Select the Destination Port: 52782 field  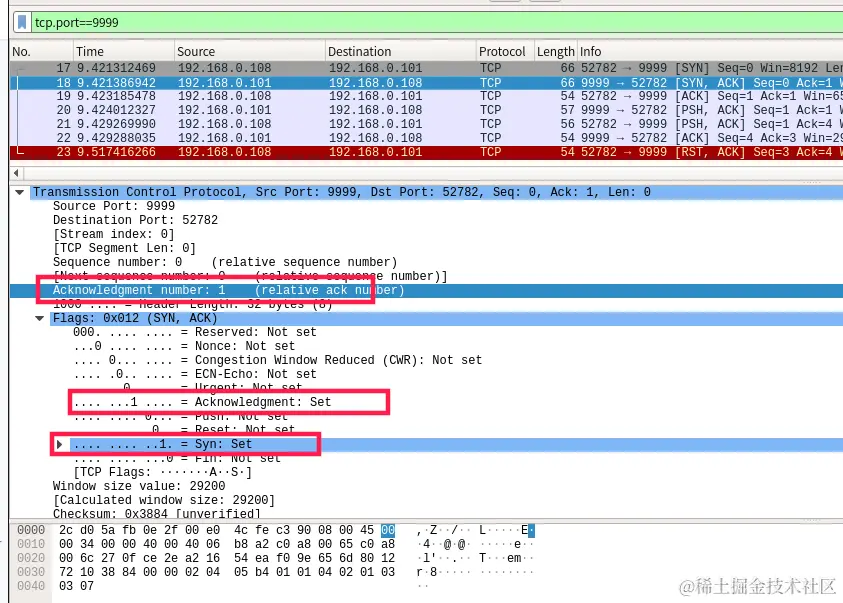(x=135, y=220)
